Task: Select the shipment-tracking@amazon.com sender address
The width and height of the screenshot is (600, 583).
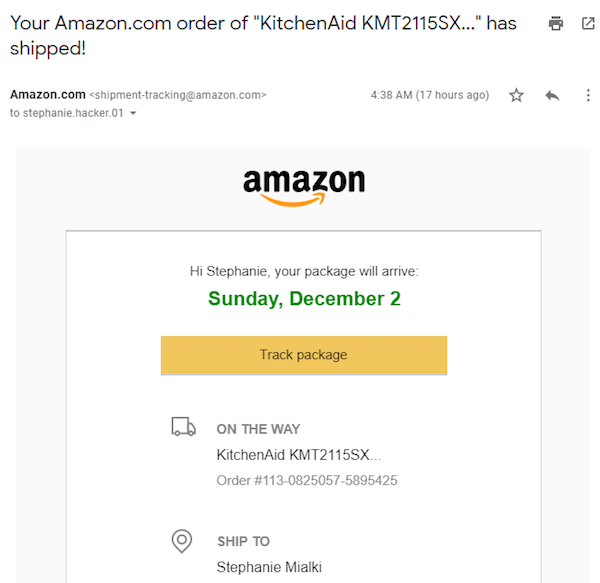Action: click(x=178, y=96)
